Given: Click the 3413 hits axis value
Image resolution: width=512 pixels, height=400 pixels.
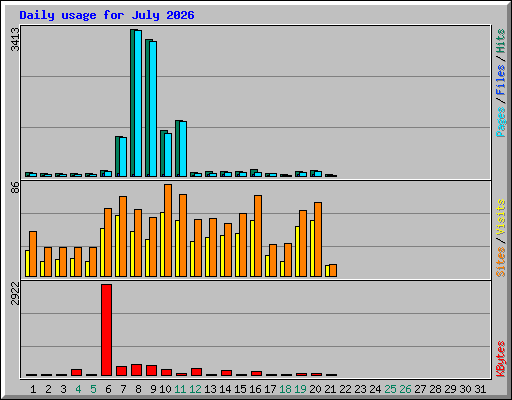Looking at the screenshot, I should (15, 39).
